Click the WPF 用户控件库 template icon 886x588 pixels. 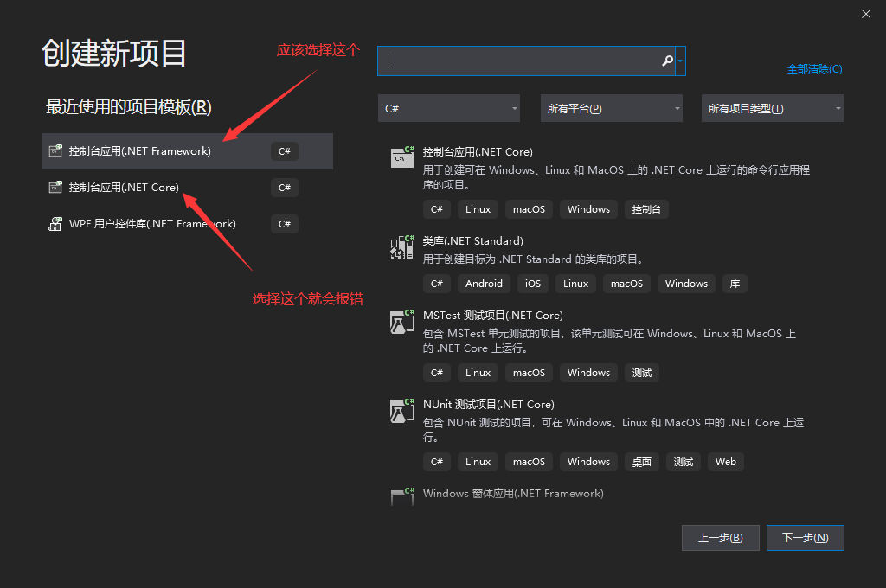55,224
